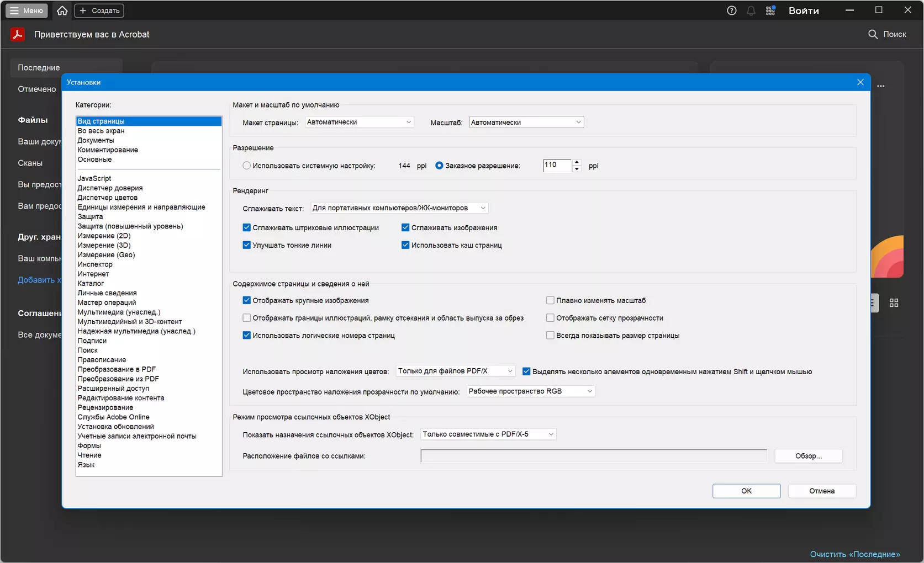Click the Обзор... browse button
The width and height of the screenshot is (924, 563).
(809, 456)
